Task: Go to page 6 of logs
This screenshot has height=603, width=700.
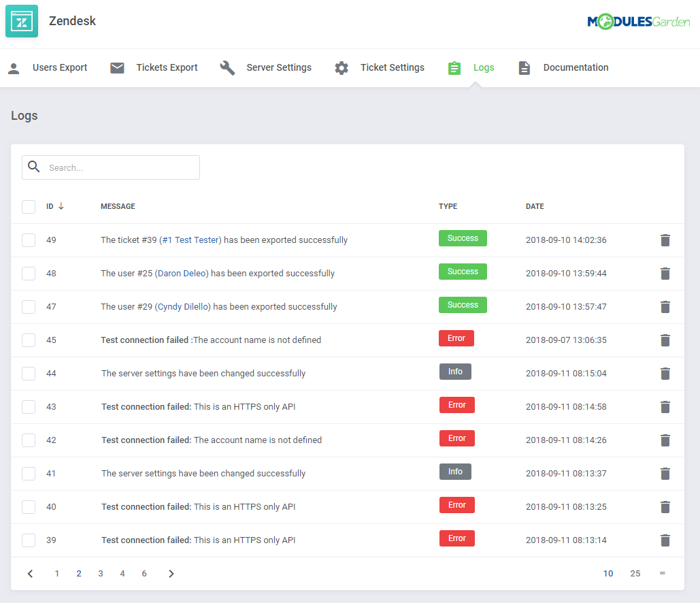Action: (144, 574)
